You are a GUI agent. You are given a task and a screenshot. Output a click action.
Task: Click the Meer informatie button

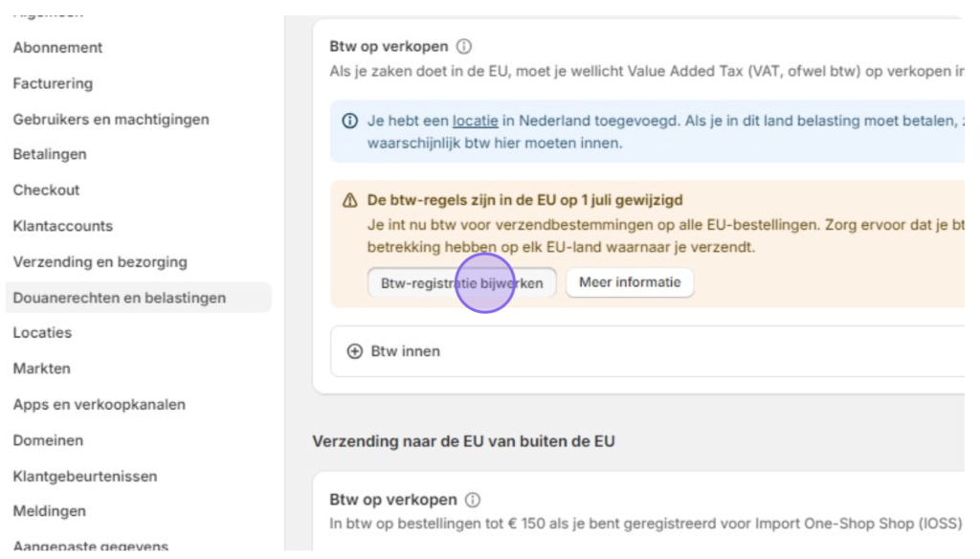coord(630,282)
